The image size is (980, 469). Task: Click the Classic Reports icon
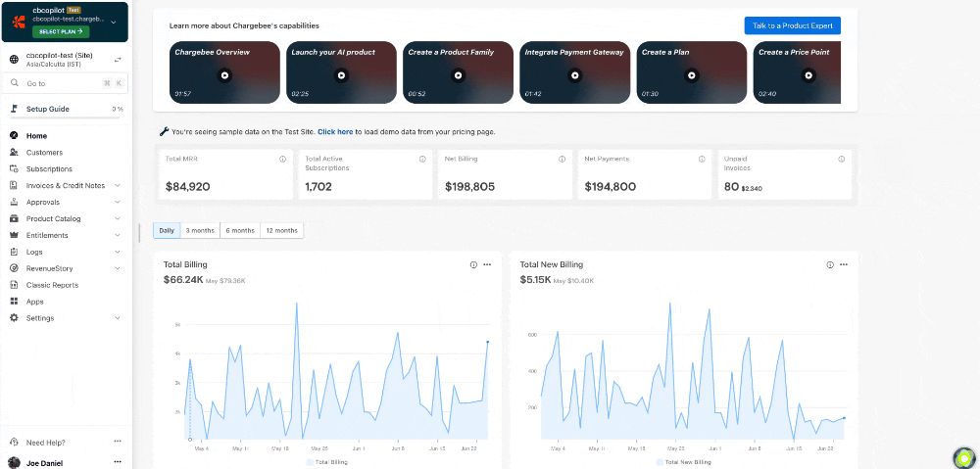click(x=14, y=285)
